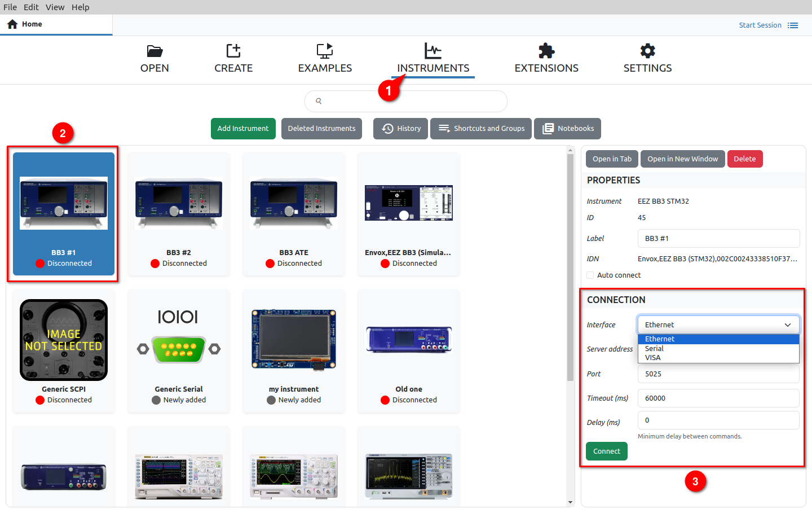Image resolution: width=812 pixels, height=513 pixels.
Task: Open the File menu
Action: click(10, 7)
